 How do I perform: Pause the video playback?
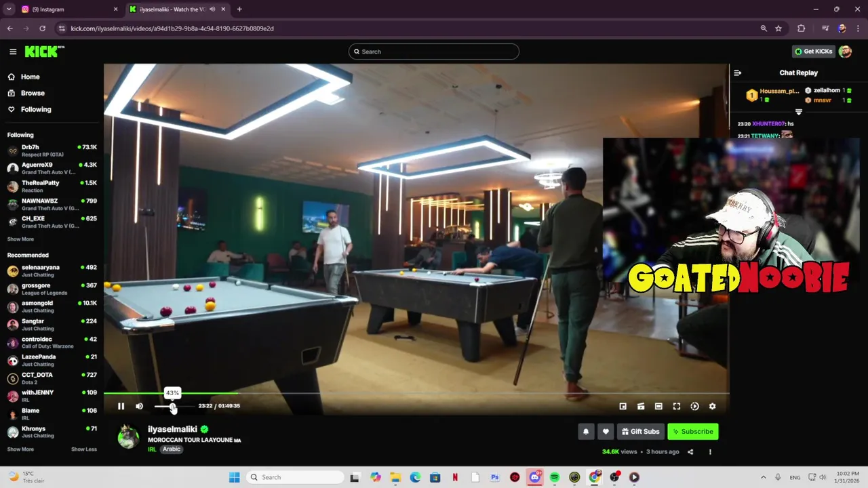click(x=121, y=406)
